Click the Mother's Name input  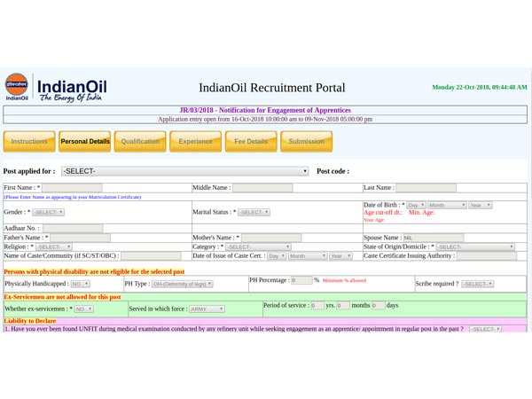click(x=271, y=238)
